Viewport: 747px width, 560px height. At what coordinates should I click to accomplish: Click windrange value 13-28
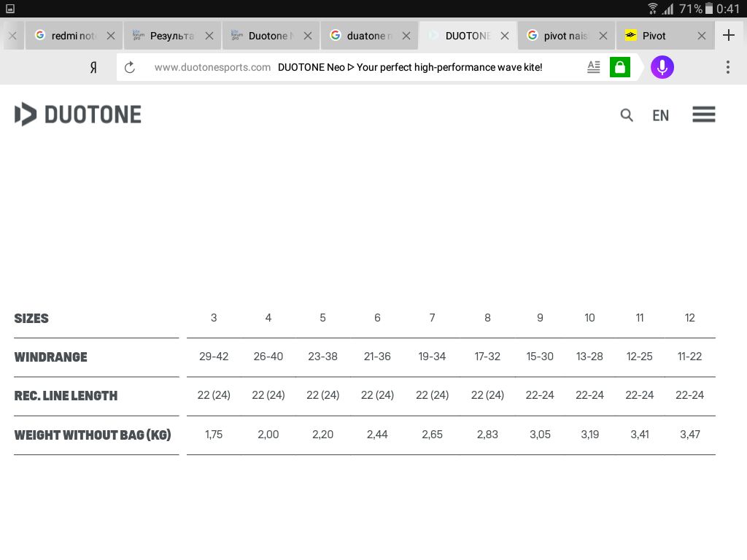pos(589,356)
